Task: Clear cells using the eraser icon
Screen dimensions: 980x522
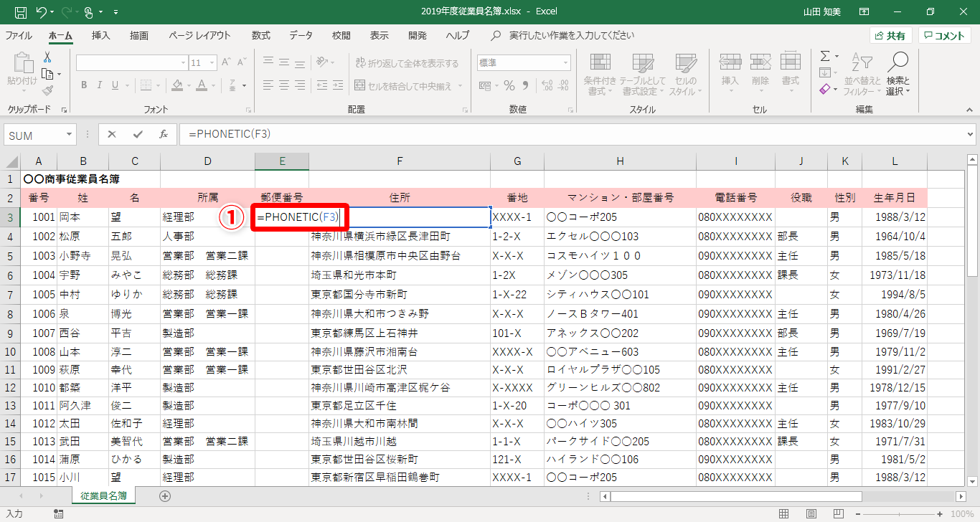Action: (825, 90)
